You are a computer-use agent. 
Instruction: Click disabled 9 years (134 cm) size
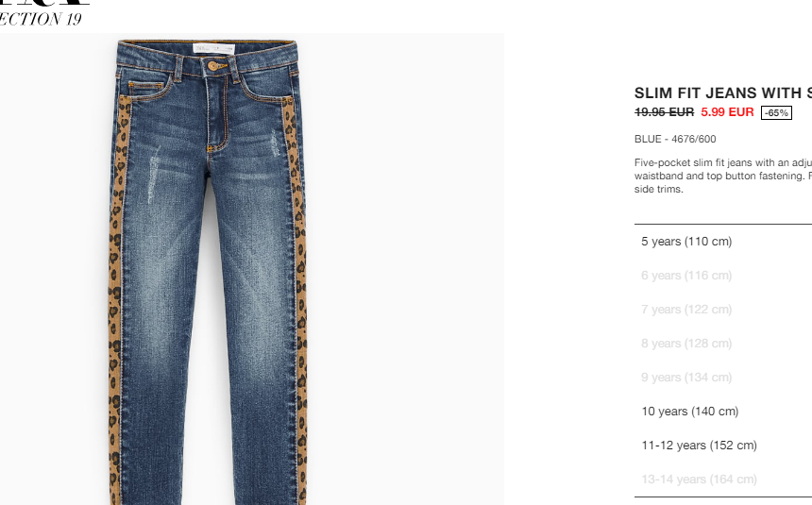pyautogui.click(x=686, y=378)
